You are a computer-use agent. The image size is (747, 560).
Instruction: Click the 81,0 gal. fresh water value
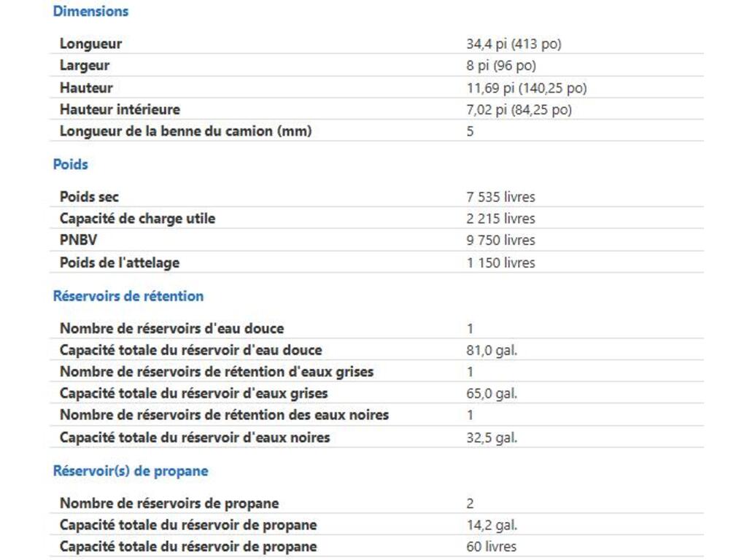[492, 350]
